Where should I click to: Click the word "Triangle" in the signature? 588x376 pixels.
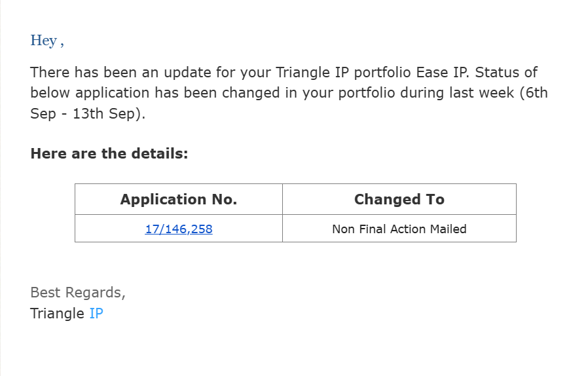tap(57, 313)
